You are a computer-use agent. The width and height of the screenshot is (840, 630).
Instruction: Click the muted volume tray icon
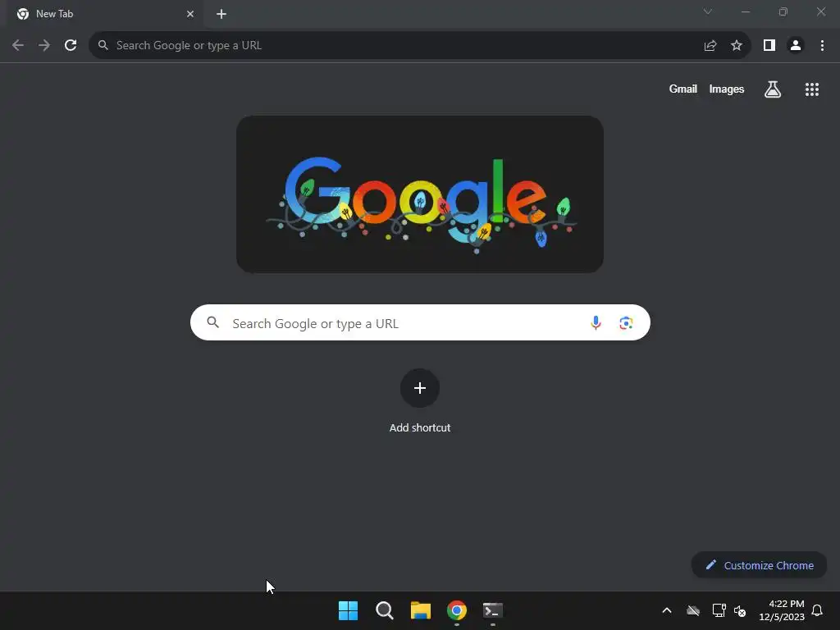[x=740, y=610]
